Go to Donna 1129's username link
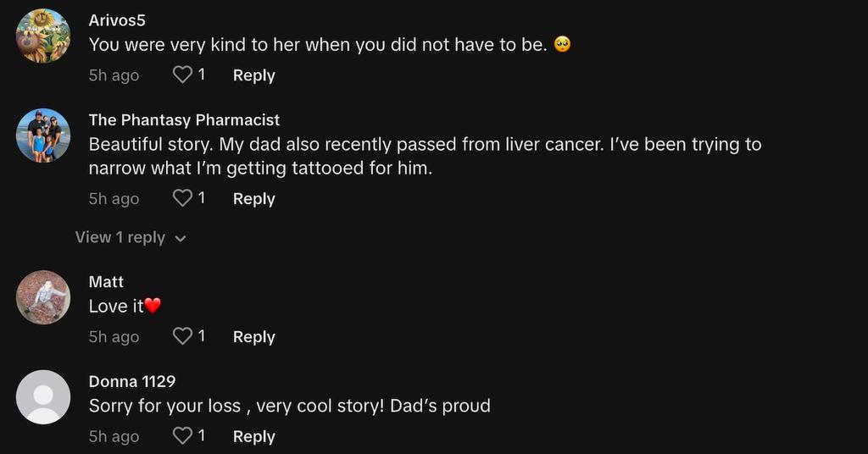The image size is (868, 454). pos(132,381)
